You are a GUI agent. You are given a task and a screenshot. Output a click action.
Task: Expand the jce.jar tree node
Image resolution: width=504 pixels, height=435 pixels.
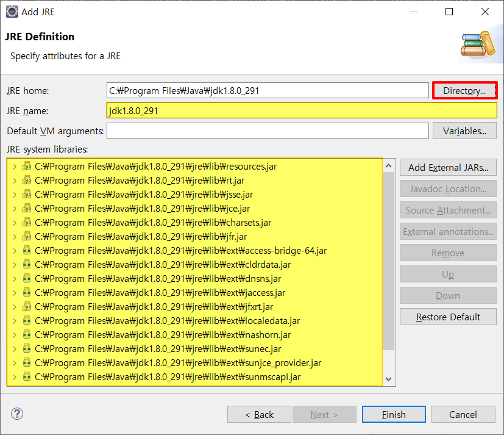15,209
